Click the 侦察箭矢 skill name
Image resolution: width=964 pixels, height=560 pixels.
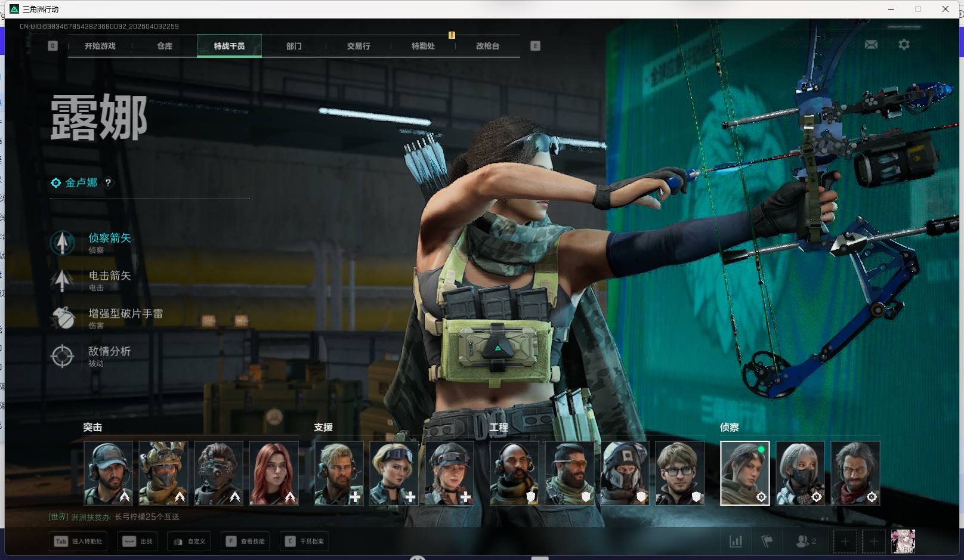pyautogui.click(x=110, y=238)
